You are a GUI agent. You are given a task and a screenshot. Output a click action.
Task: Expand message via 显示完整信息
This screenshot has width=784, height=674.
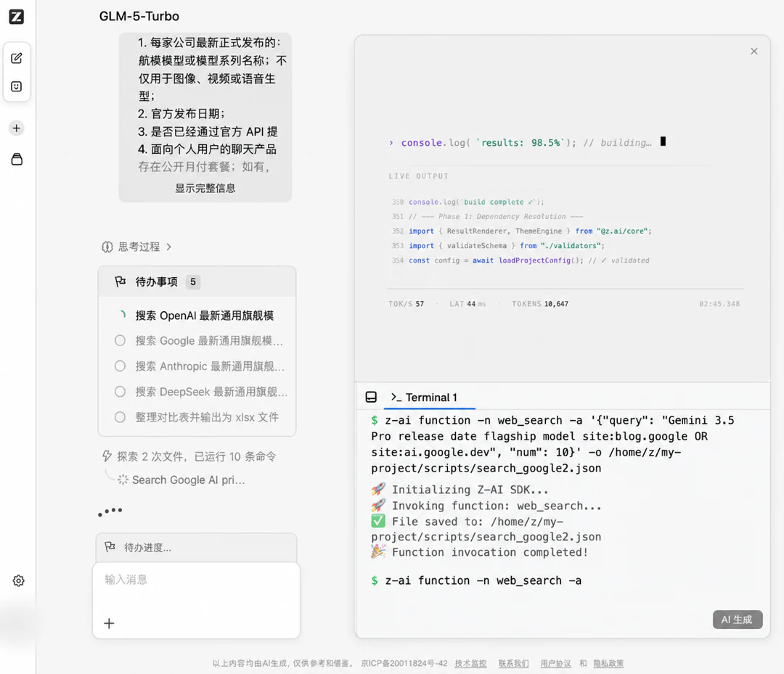click(205, 189)
